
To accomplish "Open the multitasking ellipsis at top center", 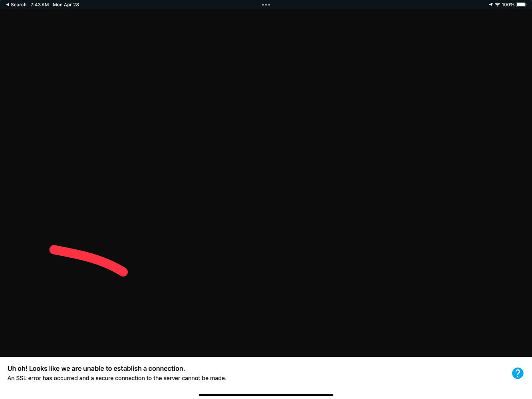I will (266, 4).
